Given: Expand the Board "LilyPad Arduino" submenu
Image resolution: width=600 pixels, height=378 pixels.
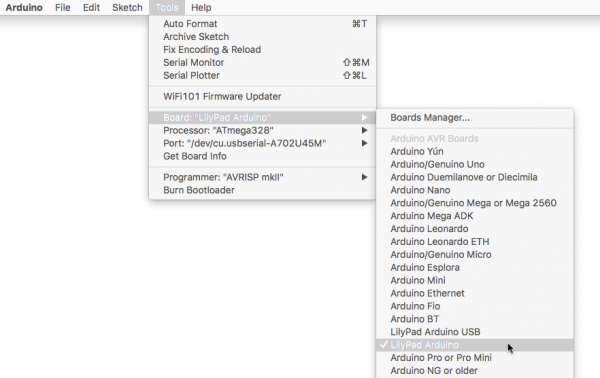Looking at the screenshot, I should click(262, 117).
